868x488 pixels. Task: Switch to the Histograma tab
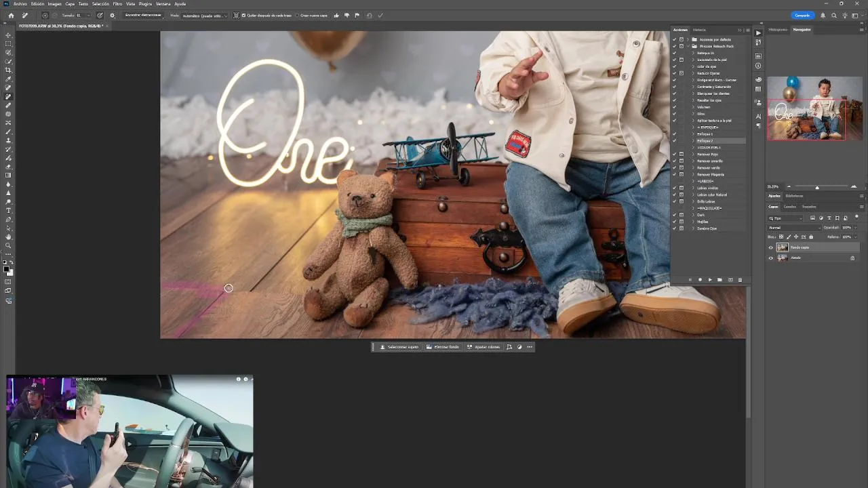[x=778, y=30]
